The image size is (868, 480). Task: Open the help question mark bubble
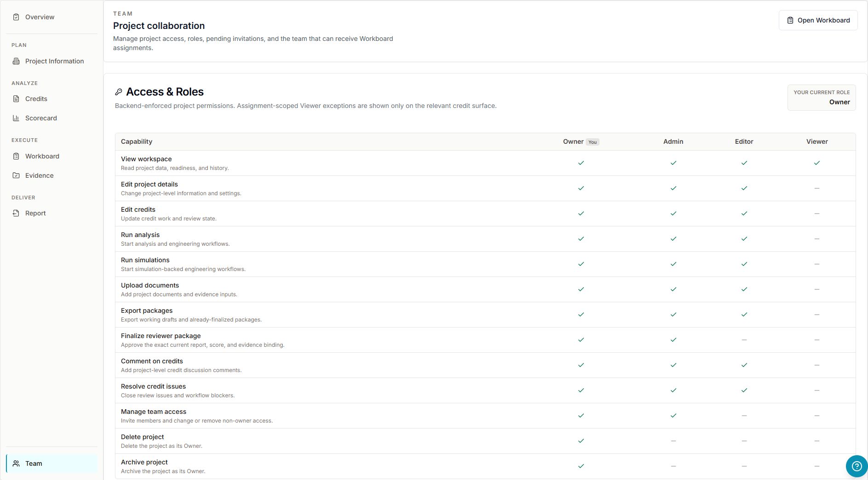(857, 466)
